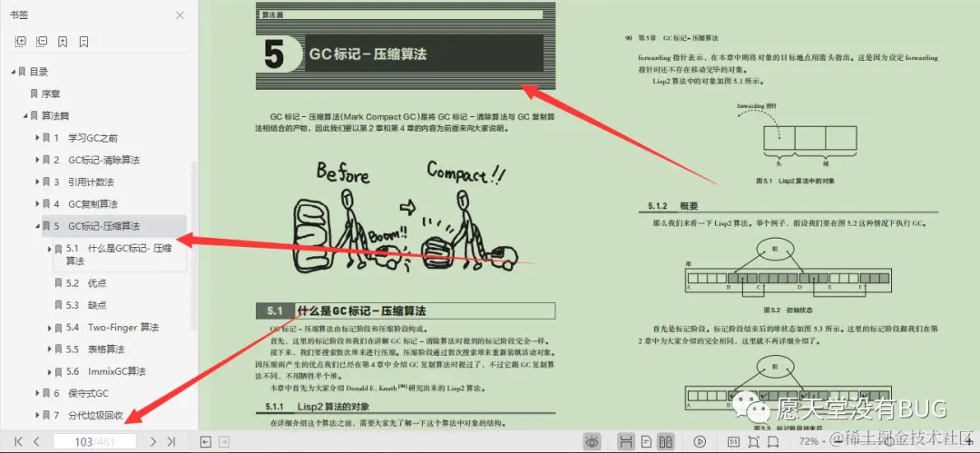Close the 书签 bookmarks panel
This screenshot has height=453, width=980.
[x=180, y=15]
